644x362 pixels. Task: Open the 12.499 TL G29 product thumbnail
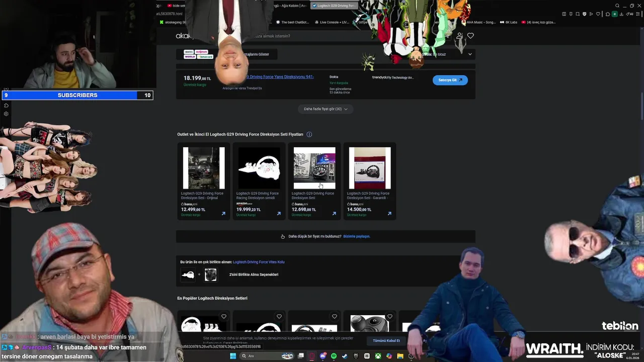204,168
